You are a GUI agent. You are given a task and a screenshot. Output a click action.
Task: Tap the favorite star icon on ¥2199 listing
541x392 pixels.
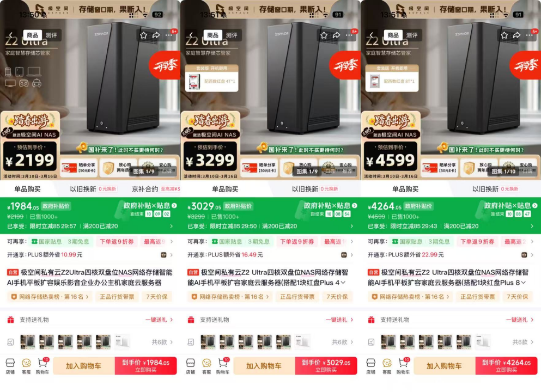coord(143,35)
